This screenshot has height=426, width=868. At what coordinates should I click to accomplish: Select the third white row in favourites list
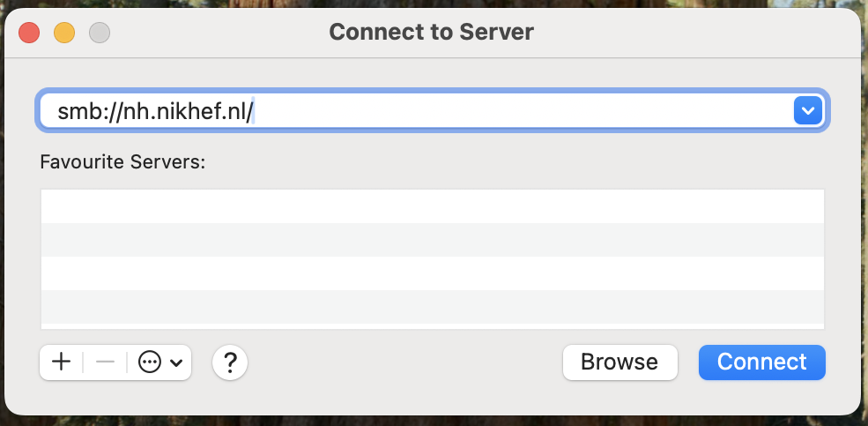tap(433, 273)
